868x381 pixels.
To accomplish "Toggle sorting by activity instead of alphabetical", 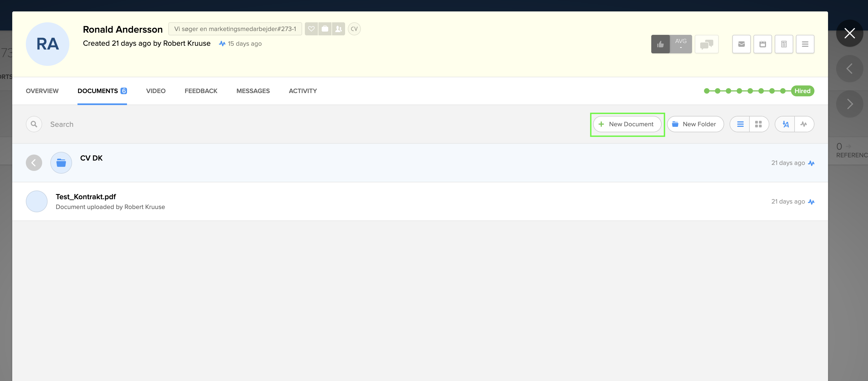I will click(x=804, y=124).
